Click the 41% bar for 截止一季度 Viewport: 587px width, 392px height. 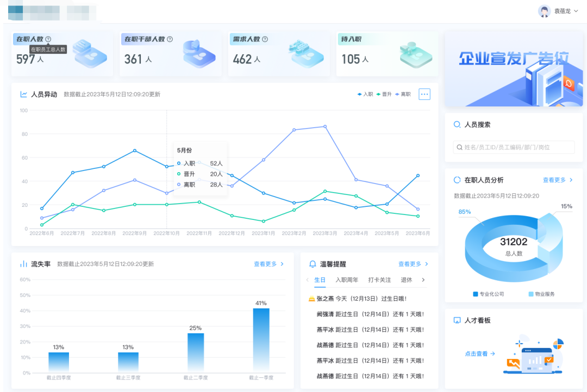261,340
